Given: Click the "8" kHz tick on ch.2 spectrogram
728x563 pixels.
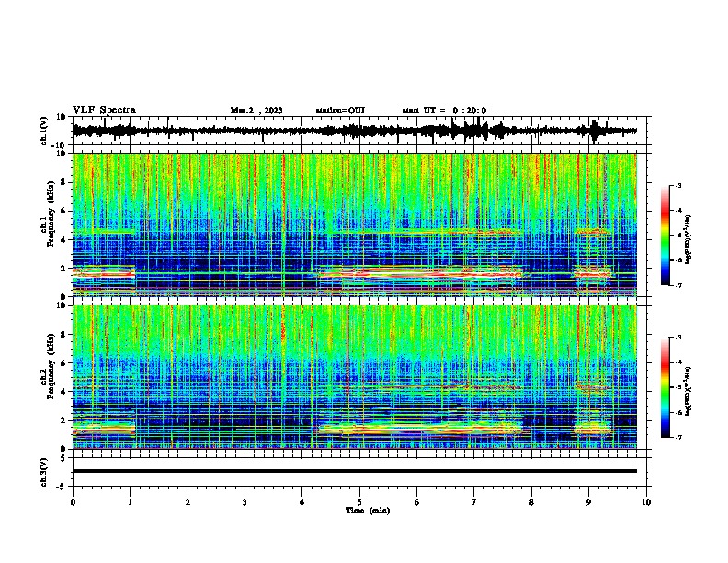Looking at the screenshot, I should point(63,335).
